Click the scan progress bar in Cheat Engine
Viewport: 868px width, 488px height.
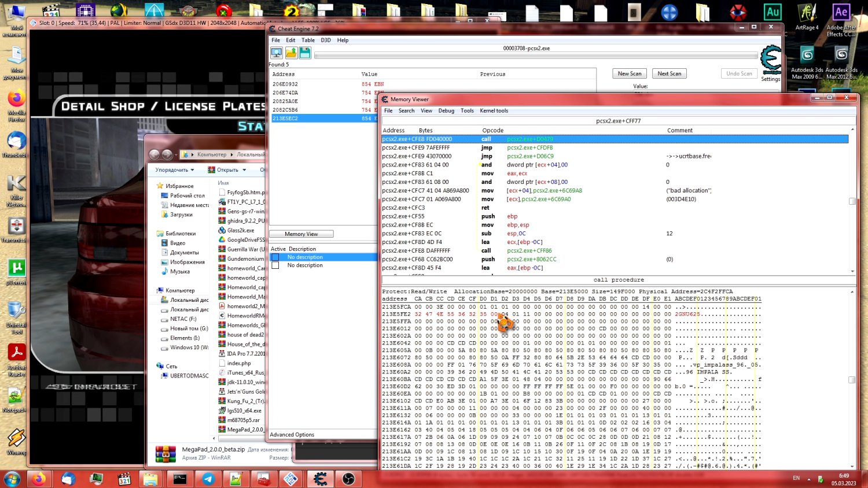pyautogui.click(x=536, y=56)
